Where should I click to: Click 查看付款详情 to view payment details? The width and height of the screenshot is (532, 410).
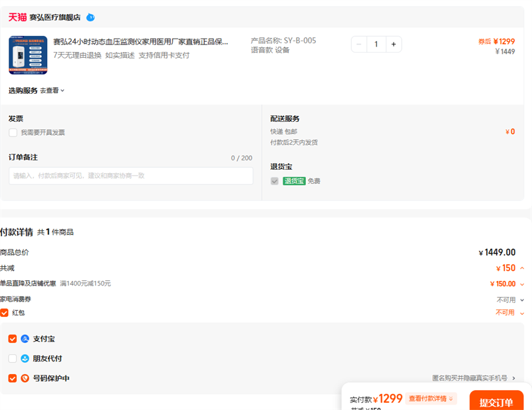(431, 399)
